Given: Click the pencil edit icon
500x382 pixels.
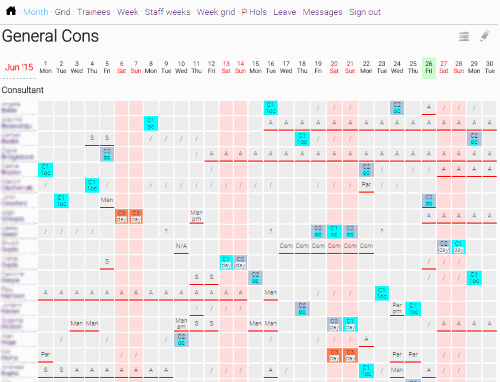Looking at the screenshot, I should (485, 36).
